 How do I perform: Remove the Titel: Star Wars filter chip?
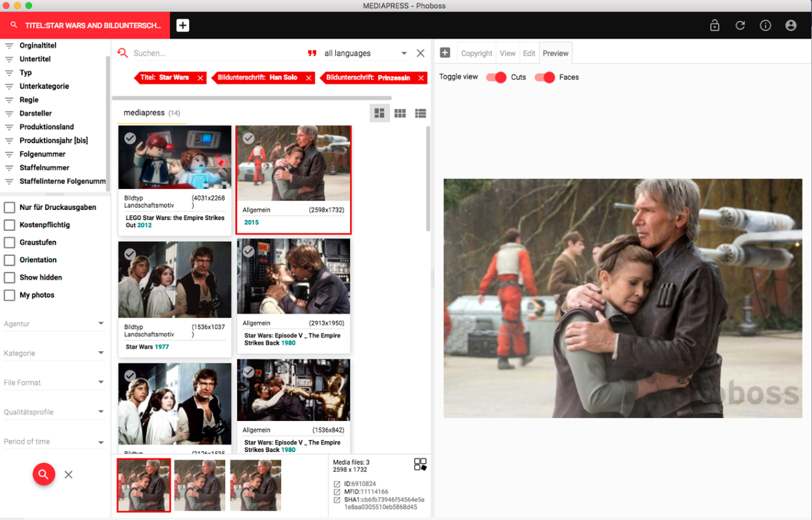[200, 78]
